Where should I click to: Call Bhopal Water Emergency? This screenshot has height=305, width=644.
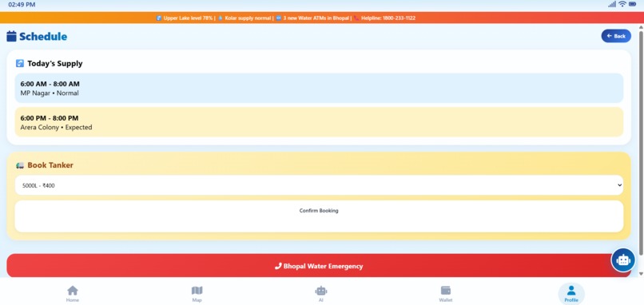click(x=319, y=266)
